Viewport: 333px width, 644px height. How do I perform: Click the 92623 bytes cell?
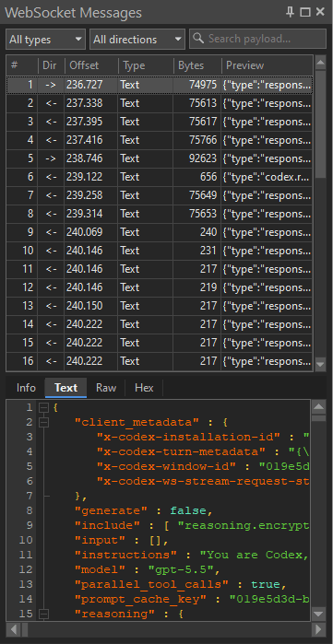[196, 158]
